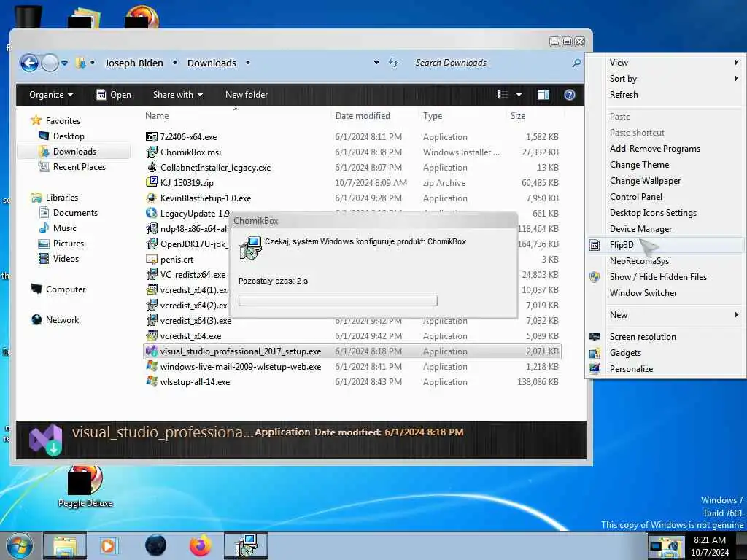Open the Windows Start button
This screenshot has height=560, width=747.
(x=18, y=545)
